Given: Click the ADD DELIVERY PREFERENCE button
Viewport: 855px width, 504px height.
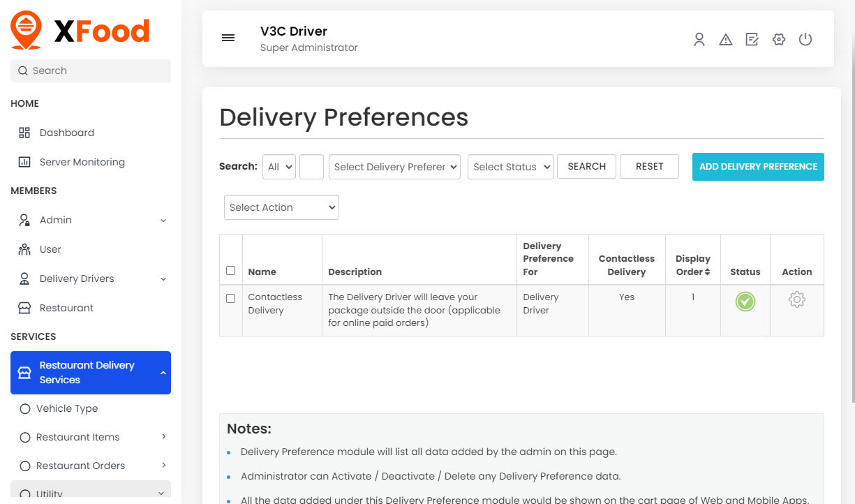Looking at the screenshot, I should click(x=758, y=167).
